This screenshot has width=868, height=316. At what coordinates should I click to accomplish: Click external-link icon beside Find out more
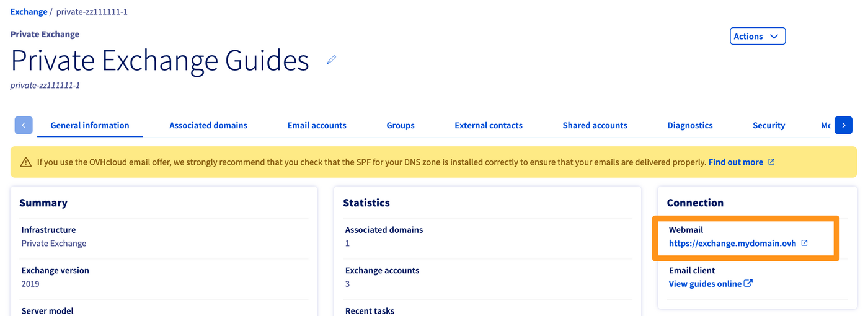tap(771, 162)
